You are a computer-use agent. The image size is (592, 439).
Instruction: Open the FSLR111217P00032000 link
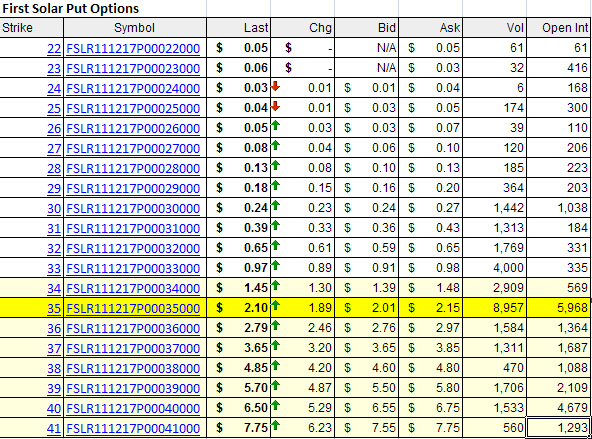coord(133,249)
